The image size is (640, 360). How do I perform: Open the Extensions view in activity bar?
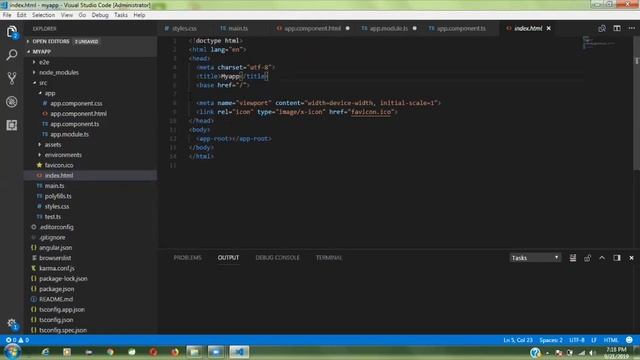point(11,125)
